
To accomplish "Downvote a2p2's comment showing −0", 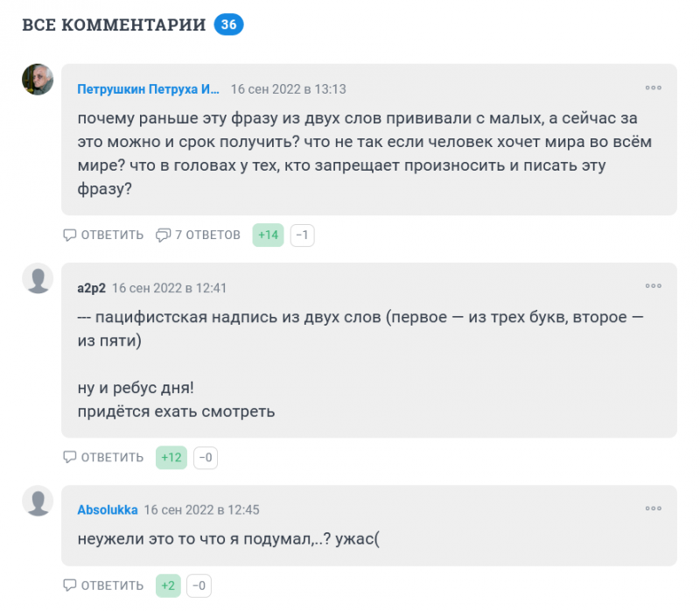I will [x=206, y=457].
